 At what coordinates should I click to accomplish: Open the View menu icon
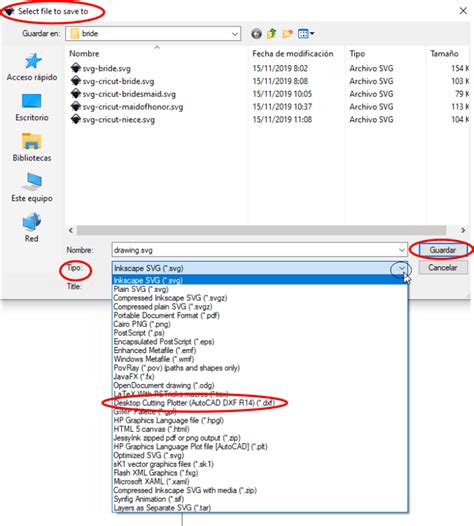tap(306, 34)
